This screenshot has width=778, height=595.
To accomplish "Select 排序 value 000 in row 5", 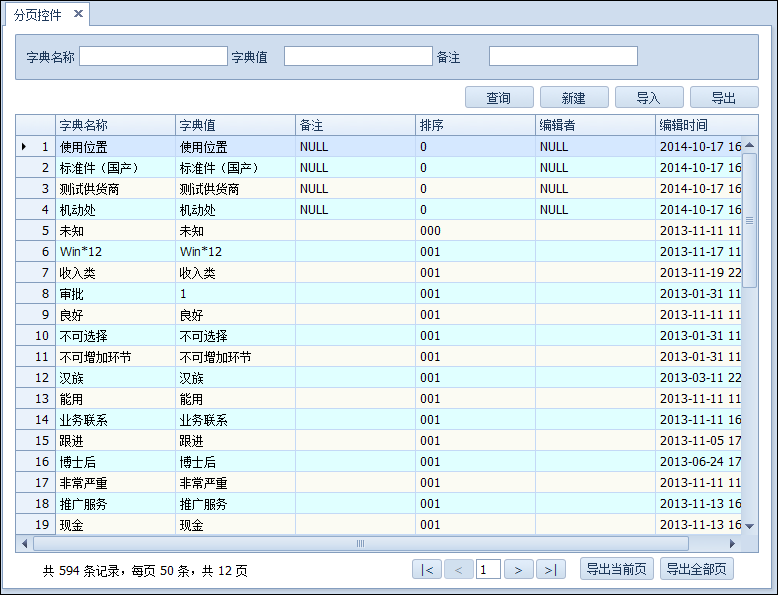I will coord(475,230).
